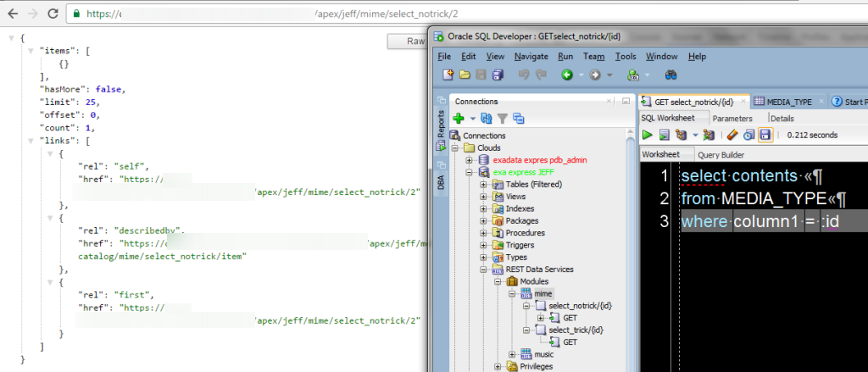Image resolution: width=868 pixels, height=372 pixels.
Task: Select GET under select_trick/{id}
Action: [570, 342]
